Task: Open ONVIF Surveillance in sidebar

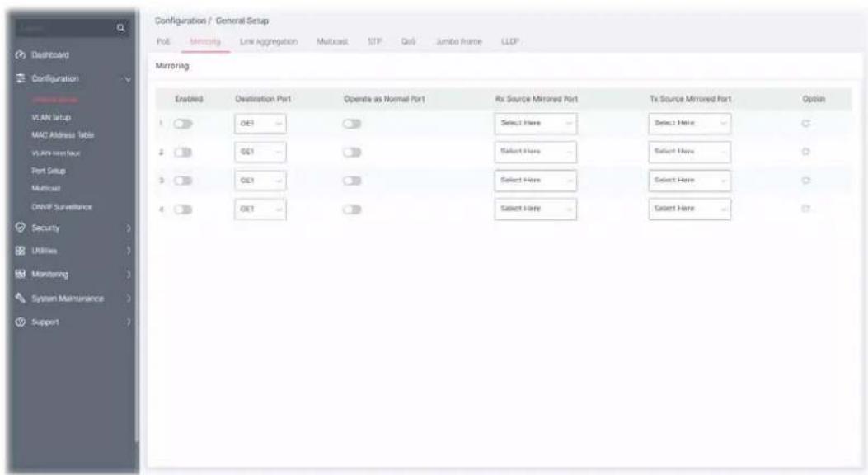Action: point(62,207)
